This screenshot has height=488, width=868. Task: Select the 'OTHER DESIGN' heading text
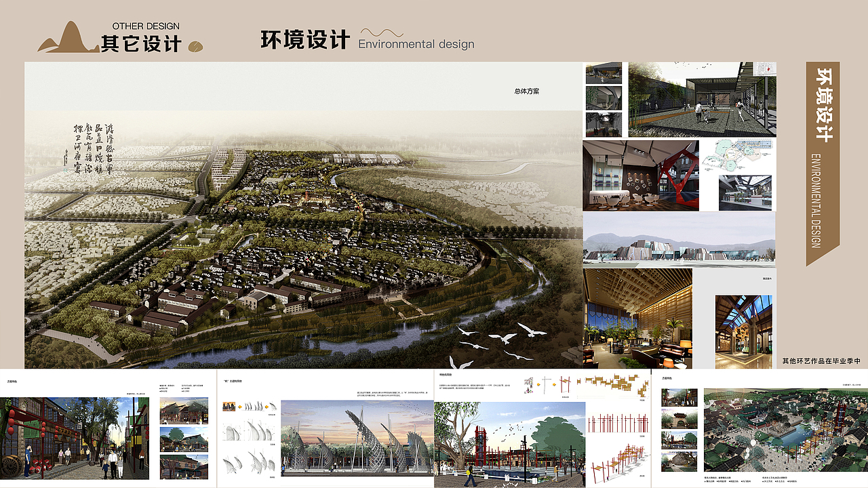coord(146,26)
